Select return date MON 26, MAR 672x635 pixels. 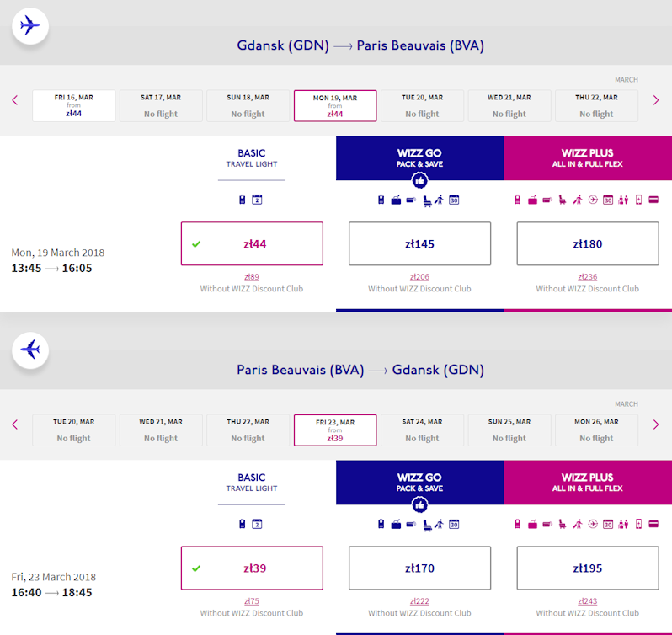click(596, 430)
